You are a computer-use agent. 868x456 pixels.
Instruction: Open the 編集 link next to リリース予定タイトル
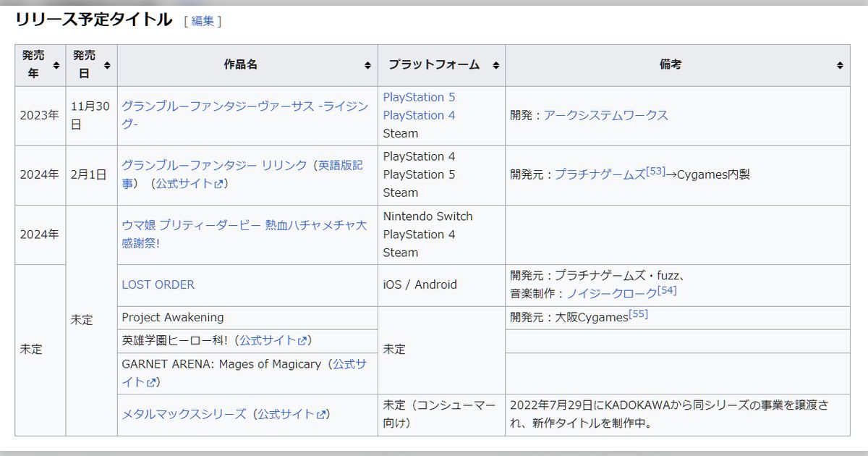[x=203, y=21]
